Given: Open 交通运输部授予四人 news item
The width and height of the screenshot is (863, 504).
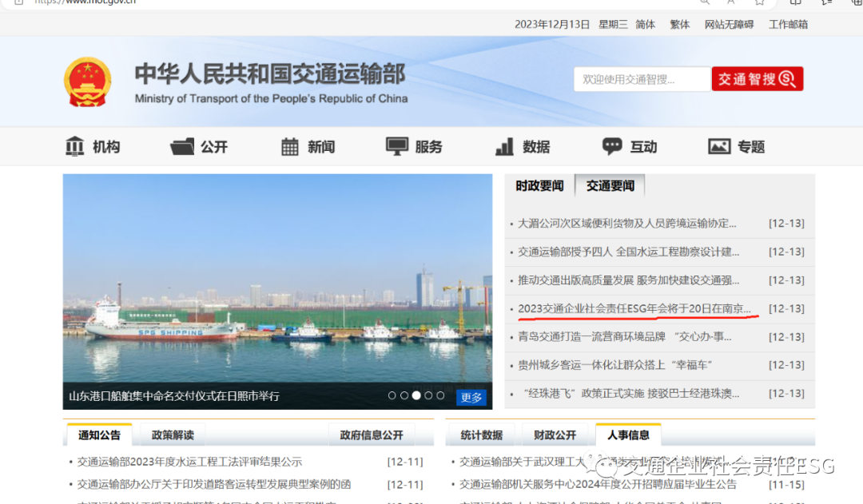Looking at the screenshot, I should pyautogui.click(x=628, y=252).
